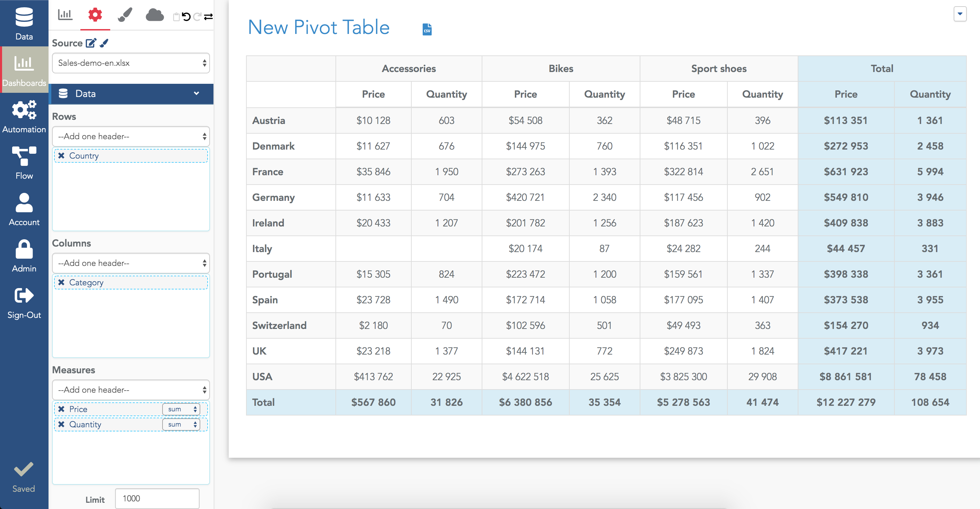Screen dimensions: 980x509
Task: Open the Data section in sidebar
Action: [24, 24]
